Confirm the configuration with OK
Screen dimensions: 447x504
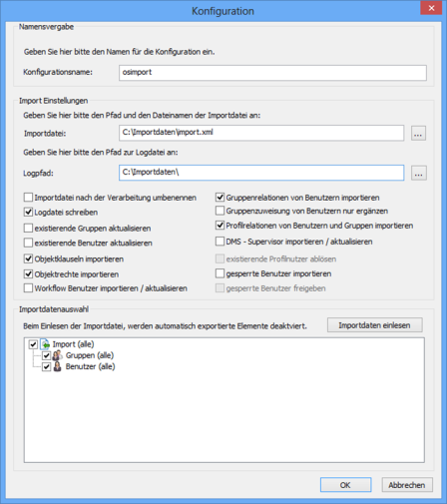346,485
